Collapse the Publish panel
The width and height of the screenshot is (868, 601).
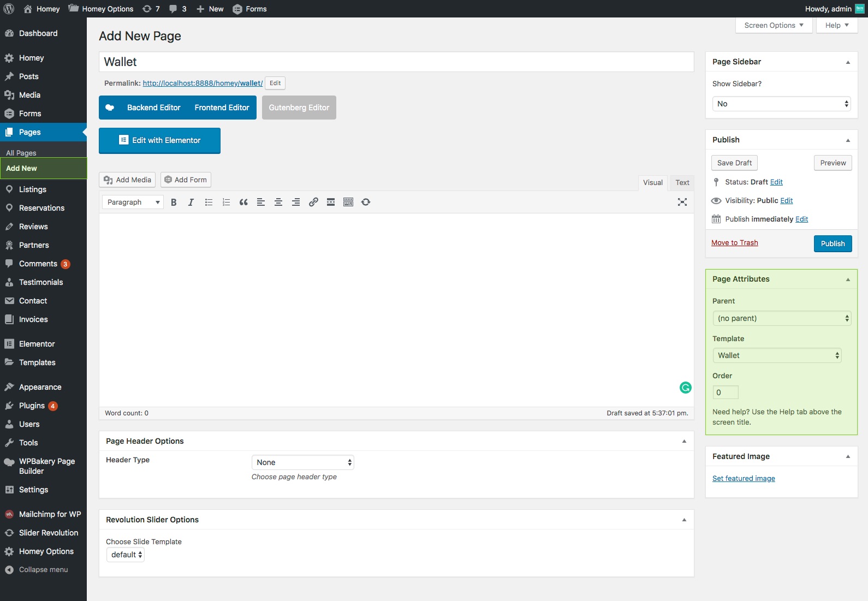(848, 140)
